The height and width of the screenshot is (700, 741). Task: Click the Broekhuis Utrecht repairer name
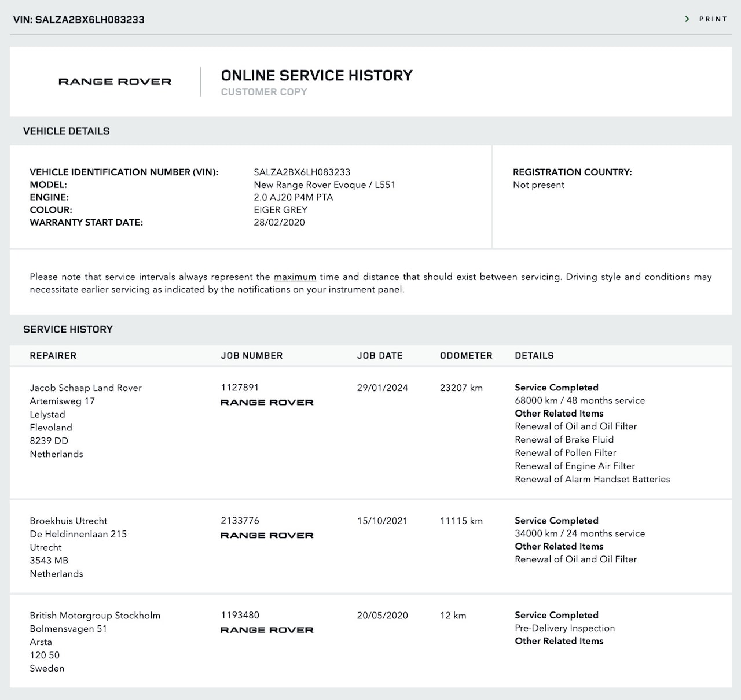point(68,521)
